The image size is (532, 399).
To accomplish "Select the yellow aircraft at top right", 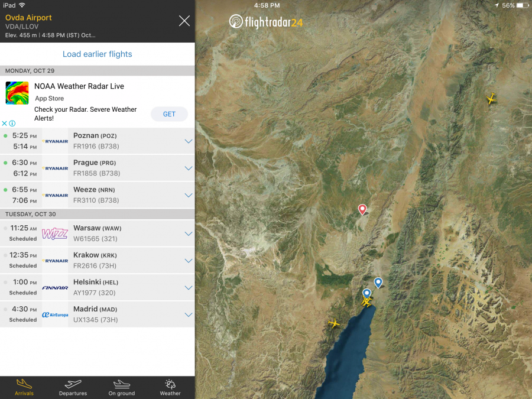I will 491,99.
